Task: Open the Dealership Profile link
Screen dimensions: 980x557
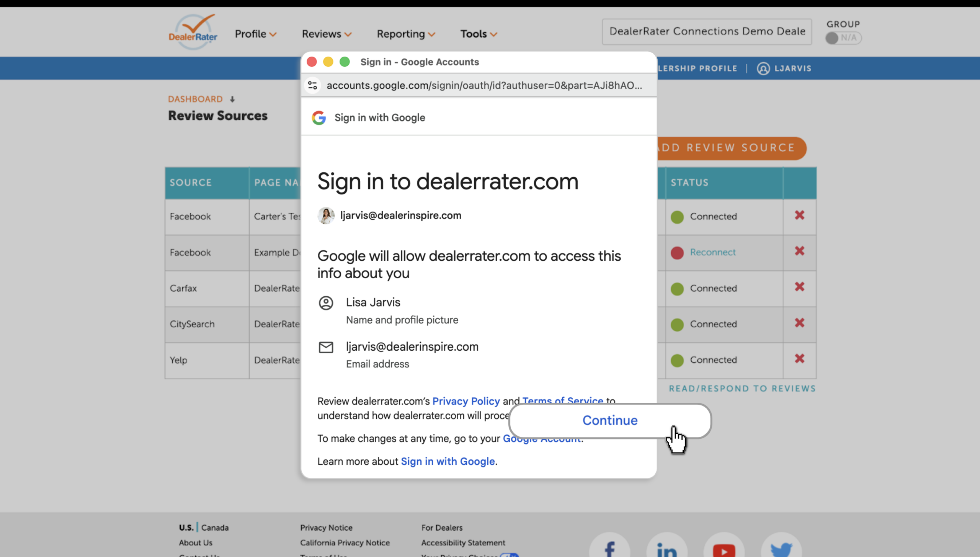Action: (697, 69)
